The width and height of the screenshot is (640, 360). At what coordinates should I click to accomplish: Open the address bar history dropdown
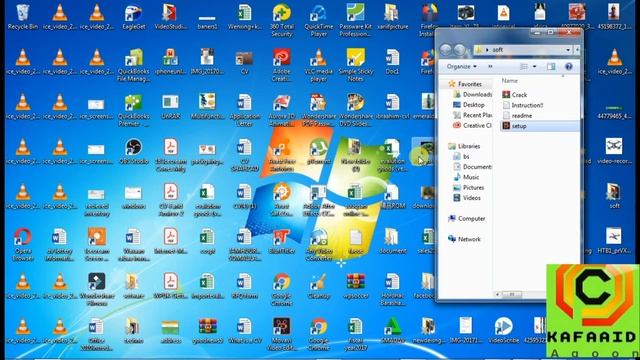coord(568,50)
